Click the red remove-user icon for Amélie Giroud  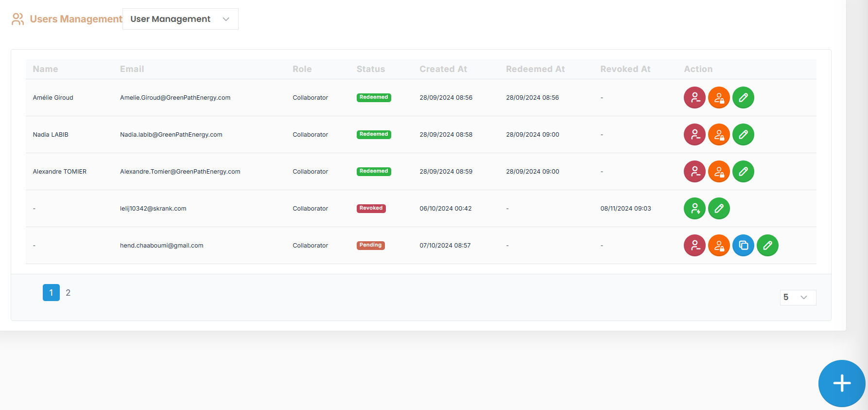pyautogui.click(x=694, y=98)
